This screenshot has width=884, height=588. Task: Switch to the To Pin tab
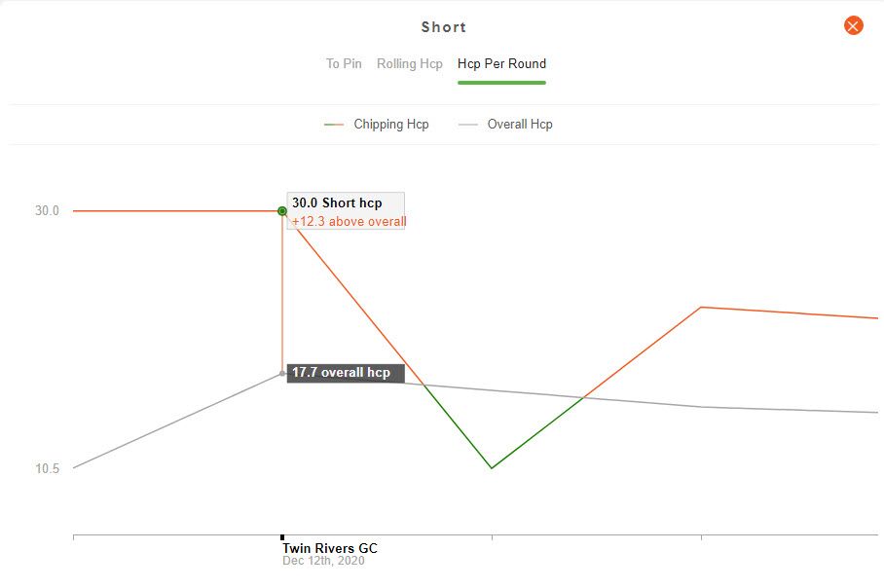(x=344, y=63)
